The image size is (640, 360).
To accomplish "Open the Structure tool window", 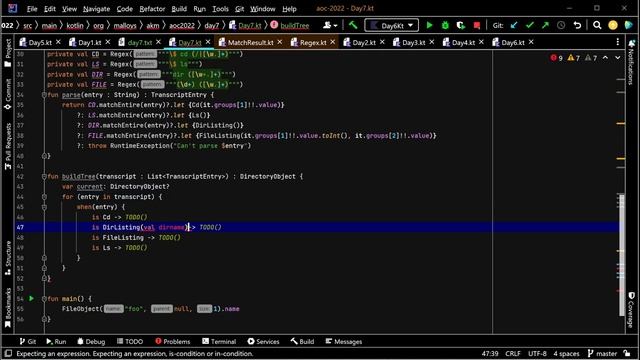I will [8, 258].
